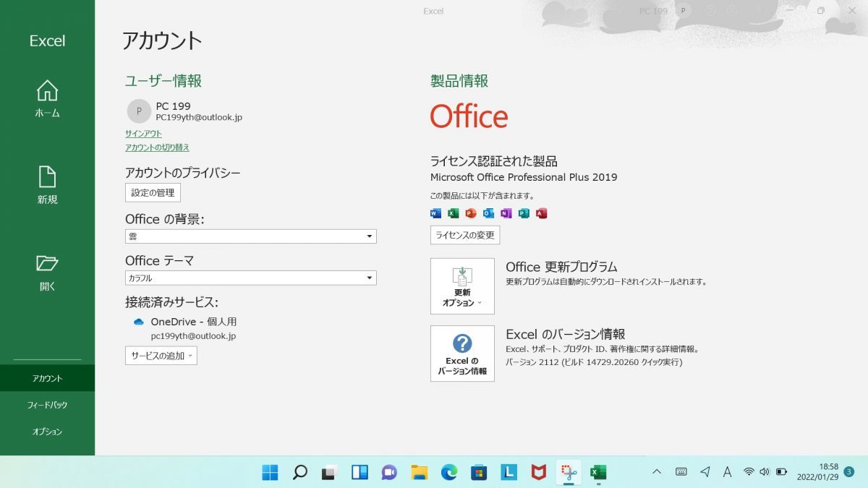Open Task View on the taskbar
Screen dimensions: 868x488
[329, 472]
